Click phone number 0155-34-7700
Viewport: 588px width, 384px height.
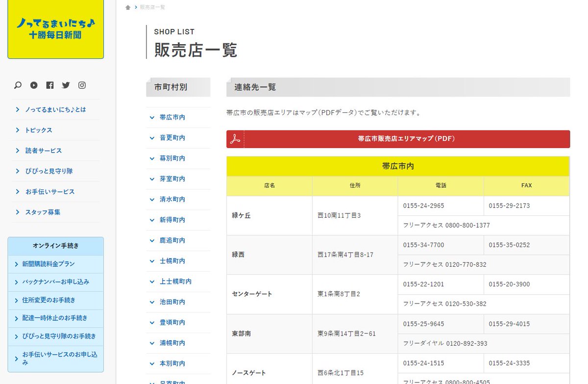click(423, 245)
